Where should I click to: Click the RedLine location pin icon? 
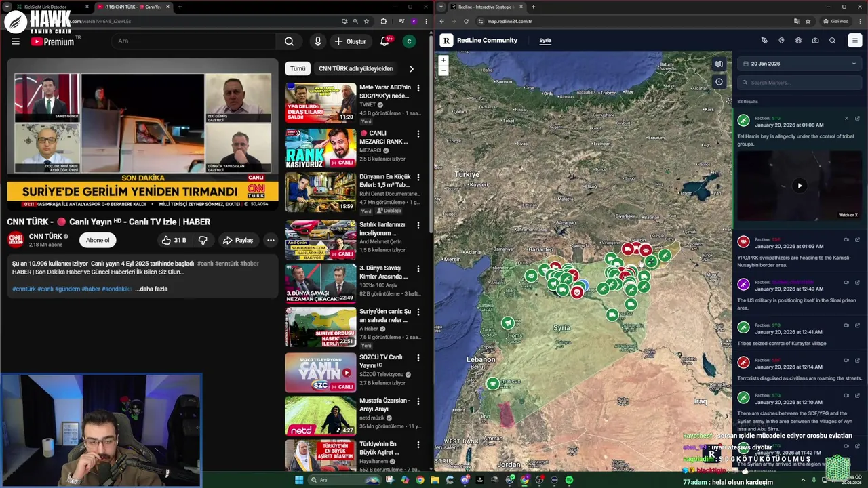coord(781,41)
